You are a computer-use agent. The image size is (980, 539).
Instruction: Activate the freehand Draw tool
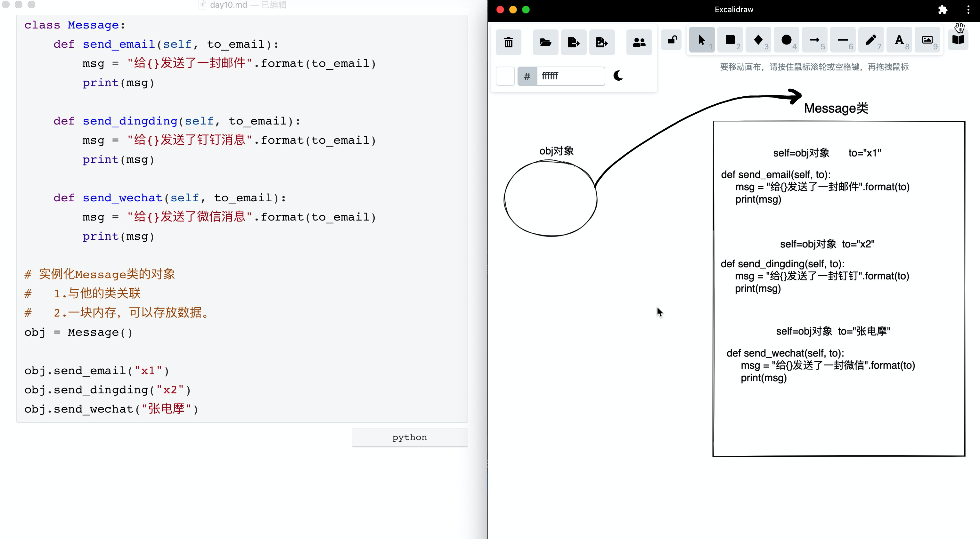[871, 40]
